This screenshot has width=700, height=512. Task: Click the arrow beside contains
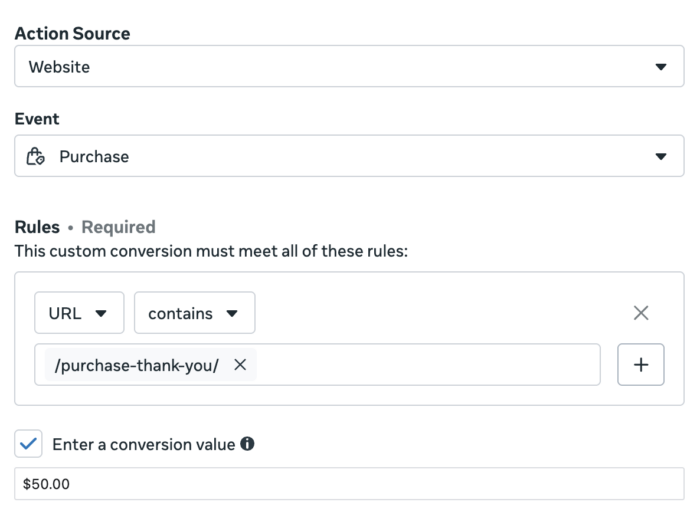[x=232, y=314]
